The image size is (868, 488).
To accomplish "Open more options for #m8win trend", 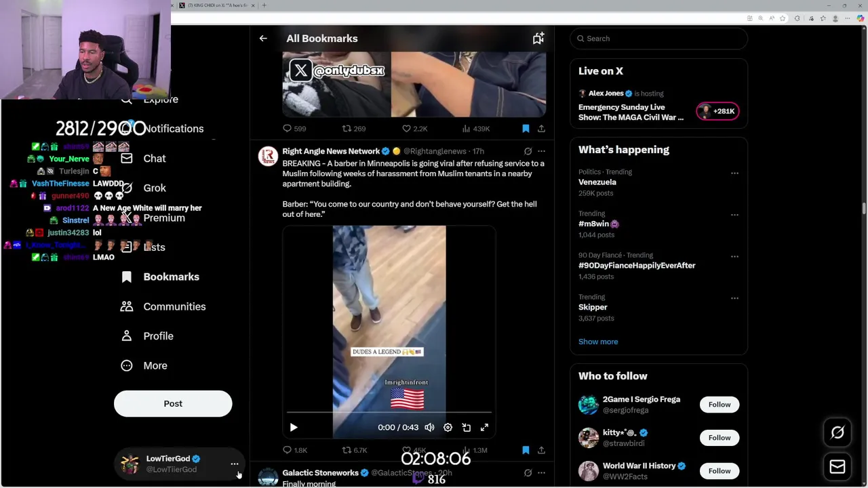I will pos(734,215).
